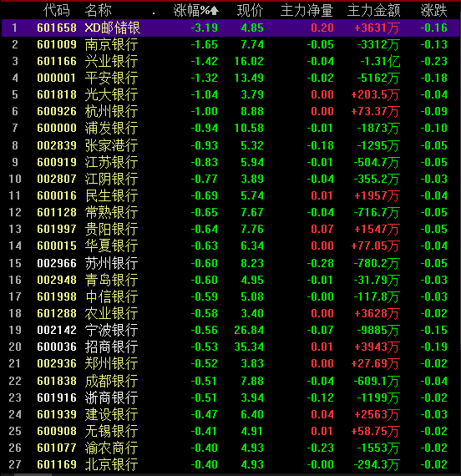The height and width of the screenshot is (476, 461).
Task: Click the 名称 column header
Action: point(99,11)
